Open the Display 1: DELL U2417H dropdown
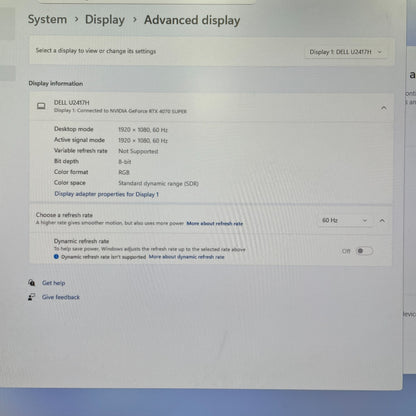Screen dimensions: 416x416 click(x=345, y=52)
